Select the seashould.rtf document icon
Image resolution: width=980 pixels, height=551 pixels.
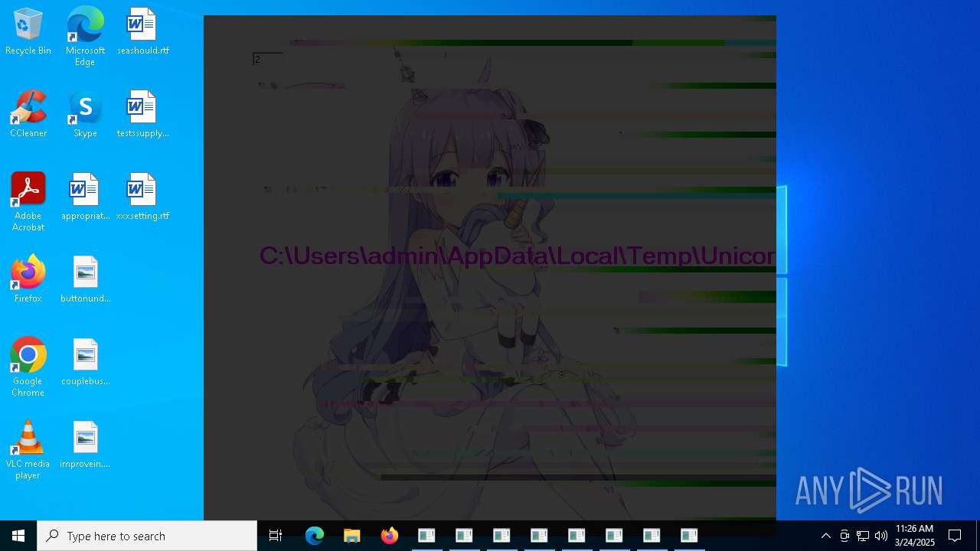pos(142,32)
